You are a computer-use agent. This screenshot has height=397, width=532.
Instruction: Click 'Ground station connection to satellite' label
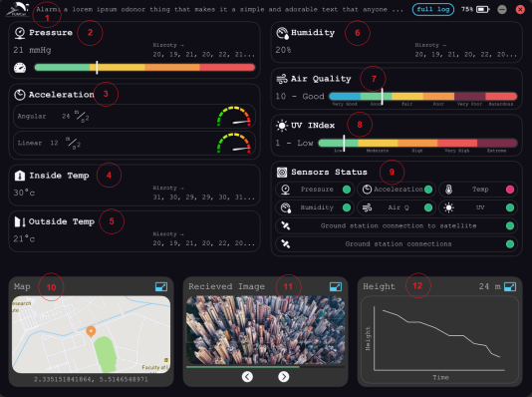(399, 225)
